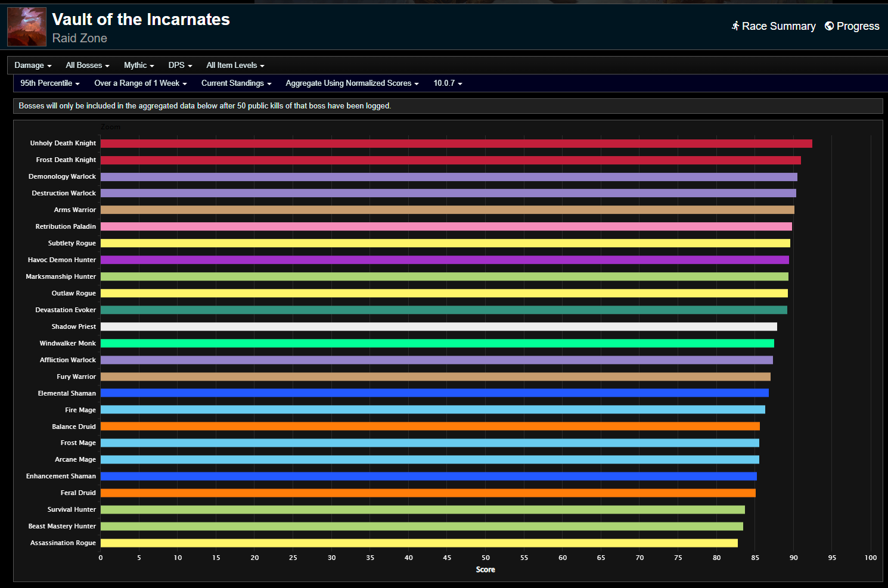
Task: Open the 10.0.7 patch dropdown
Action: click(448, 83)
